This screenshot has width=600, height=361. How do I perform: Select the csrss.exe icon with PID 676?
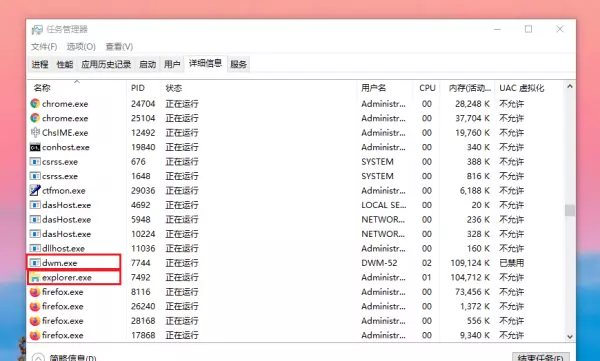click(35, 162)
